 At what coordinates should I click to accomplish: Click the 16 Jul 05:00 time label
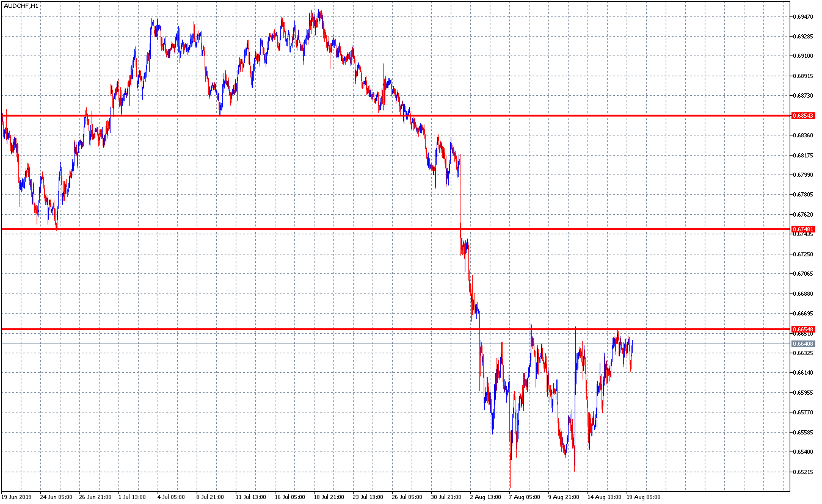(x=291, y=497)
